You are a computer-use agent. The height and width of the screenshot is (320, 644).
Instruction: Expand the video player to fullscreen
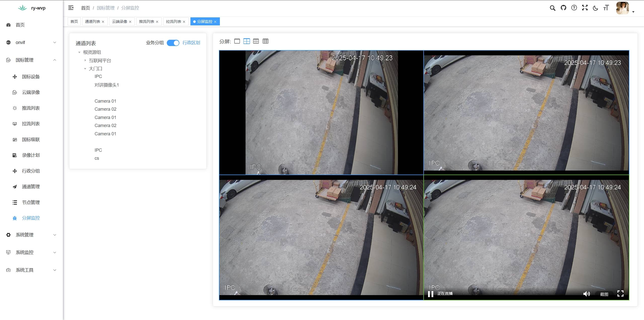(620, 294)
